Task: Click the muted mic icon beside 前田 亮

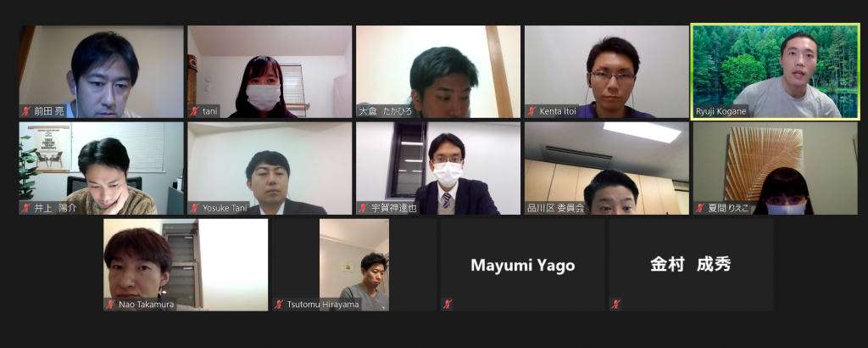Action: click(x=26, y=111)
